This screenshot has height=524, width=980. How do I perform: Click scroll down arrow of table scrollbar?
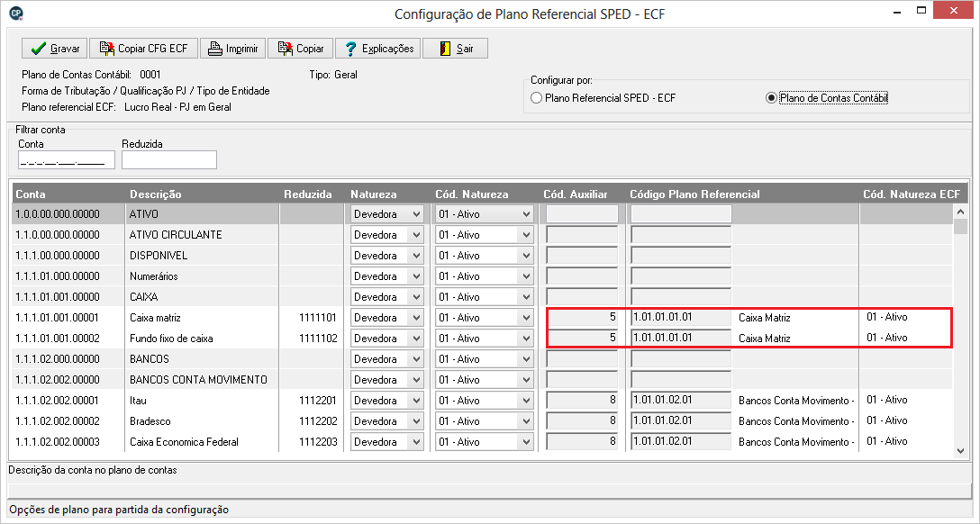[961, 450]
